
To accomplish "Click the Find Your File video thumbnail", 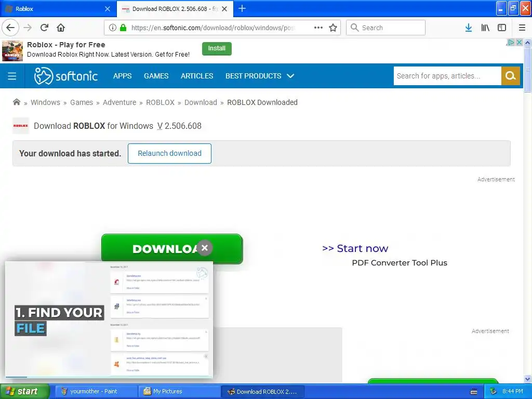I will click(109, 320).
